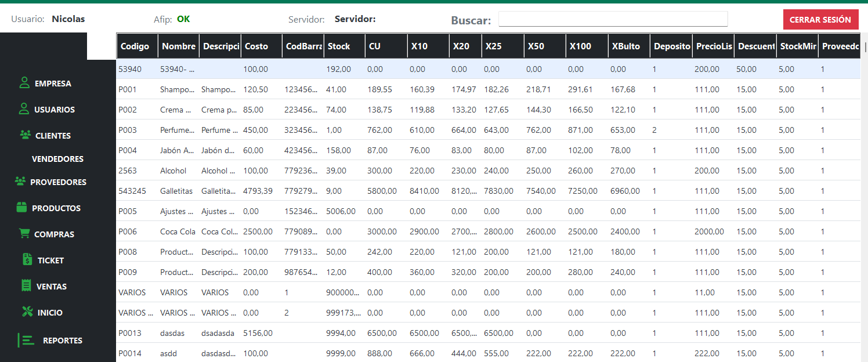868x362 pixels.
Task: Click the Compras shopping cart icon
Action: 24,234
